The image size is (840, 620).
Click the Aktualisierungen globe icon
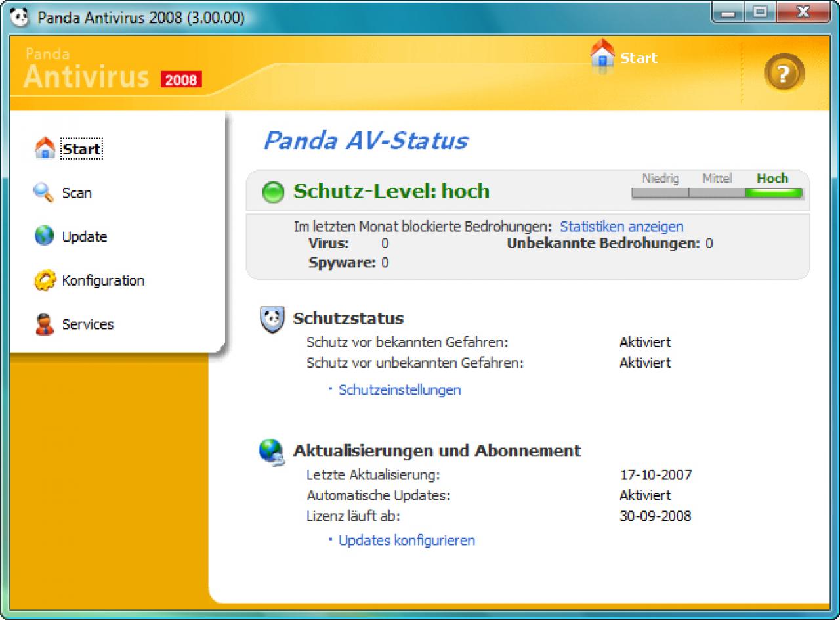tap(272, 452)
